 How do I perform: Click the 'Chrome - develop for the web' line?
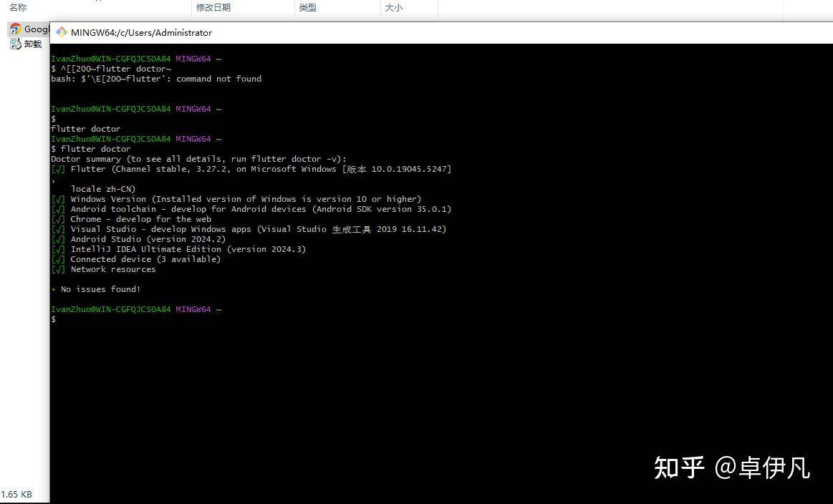click(x=131, y=219)
